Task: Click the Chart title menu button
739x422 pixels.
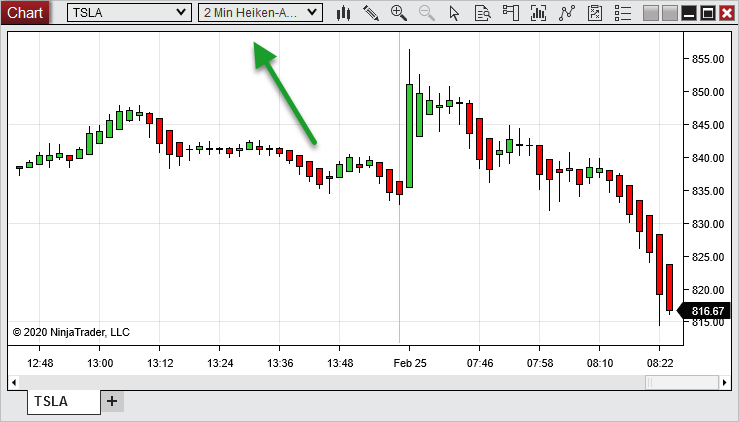Action: [x=25, y=13]
